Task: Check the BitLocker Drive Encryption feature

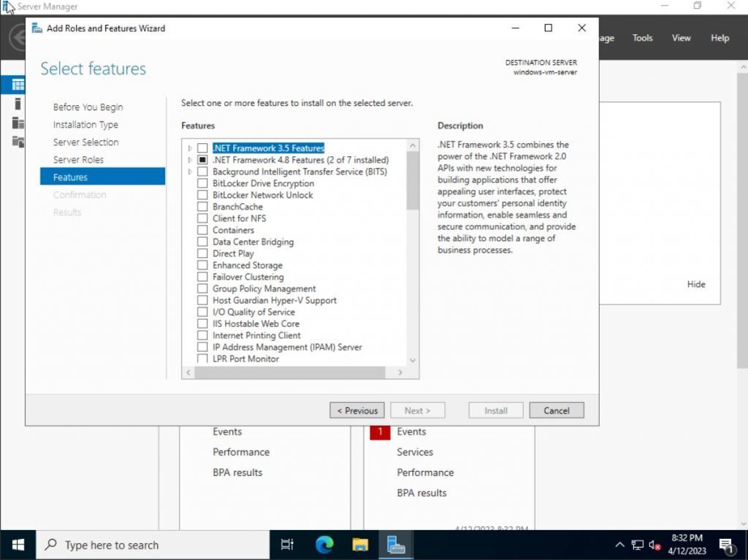Action: [202, 183]
